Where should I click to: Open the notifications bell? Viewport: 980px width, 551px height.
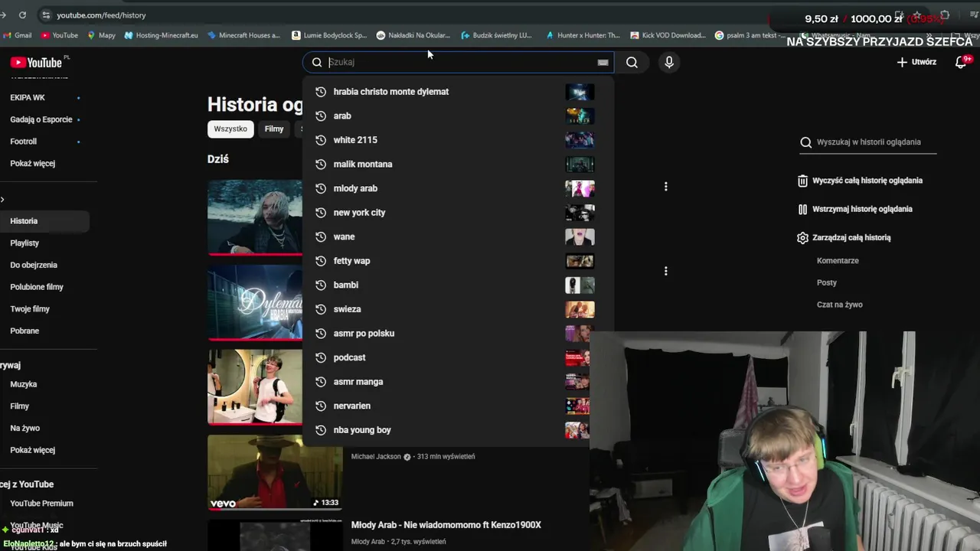click(x=961, y=62)
